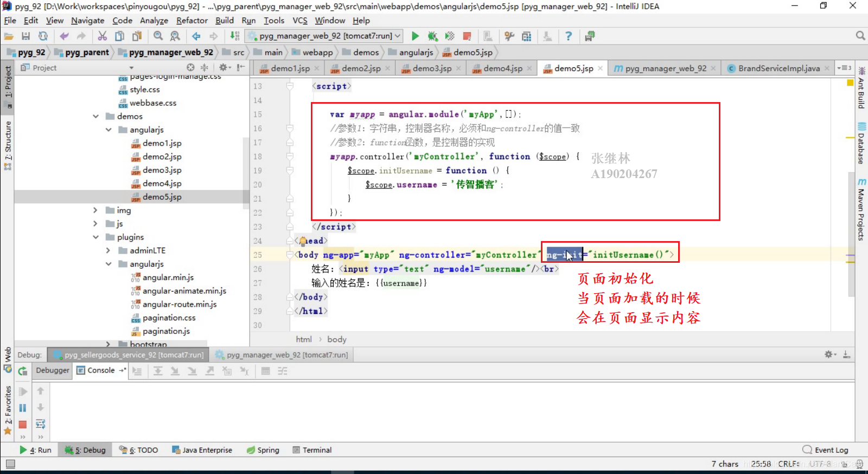Image resolution: width=868 pixels, height=474 pixels.
Task: Toggle the Favorites side panel
Action: (x=8, y=409)
